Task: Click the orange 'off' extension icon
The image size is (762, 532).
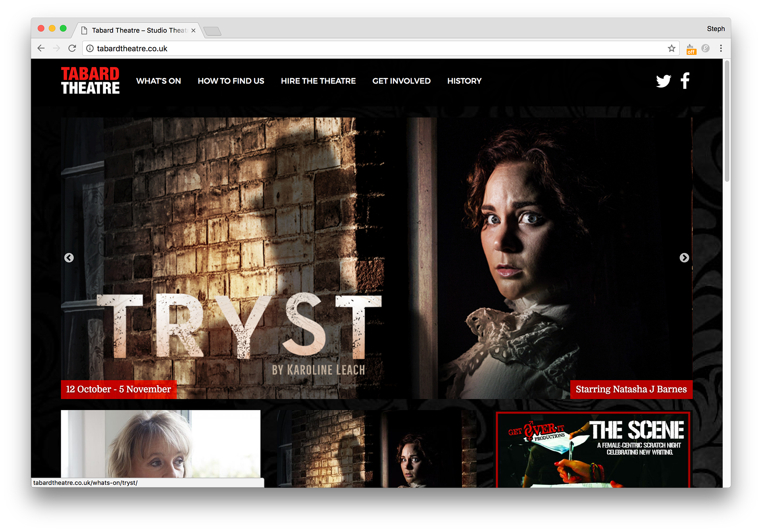Action: click(x=691, y=49)
